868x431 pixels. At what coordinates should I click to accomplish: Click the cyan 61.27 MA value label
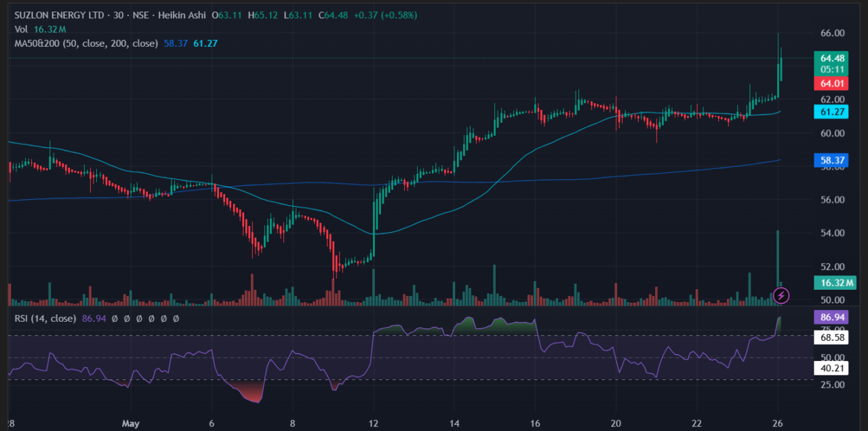coord(831,112)
